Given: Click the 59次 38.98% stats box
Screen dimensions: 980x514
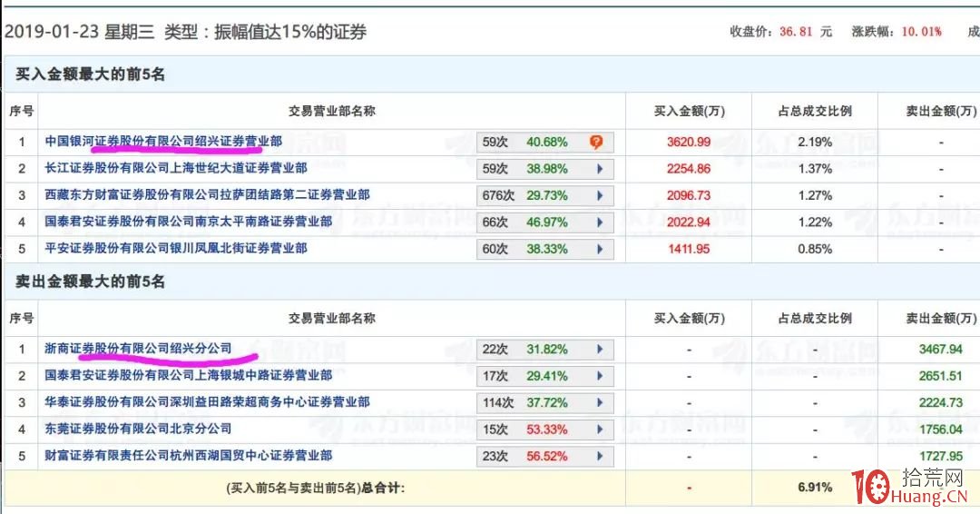Looking at the screenshot, I should 545,169.
